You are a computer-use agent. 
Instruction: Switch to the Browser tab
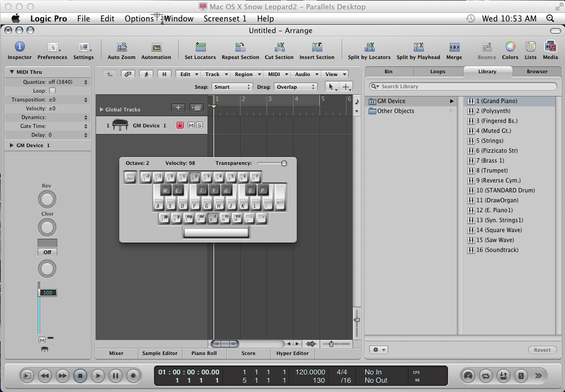click(x=537, y=72)
